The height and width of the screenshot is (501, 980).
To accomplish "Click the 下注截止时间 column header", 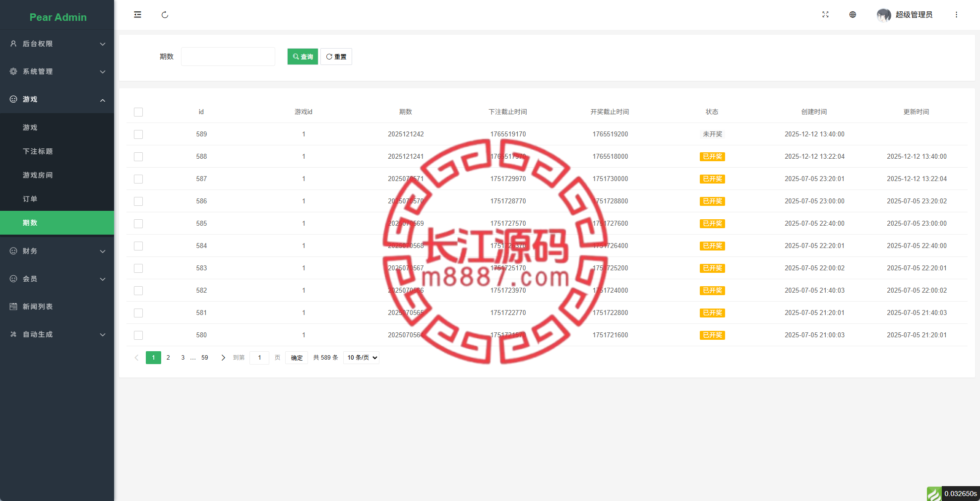I will pyautogui.click(x=508, y=112).
